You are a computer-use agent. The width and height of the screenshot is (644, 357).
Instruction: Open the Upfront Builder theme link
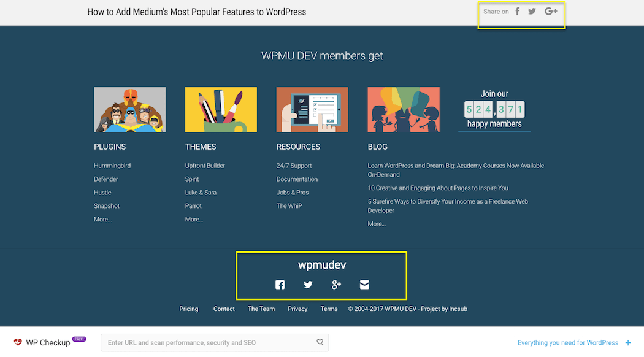(205, 166)
